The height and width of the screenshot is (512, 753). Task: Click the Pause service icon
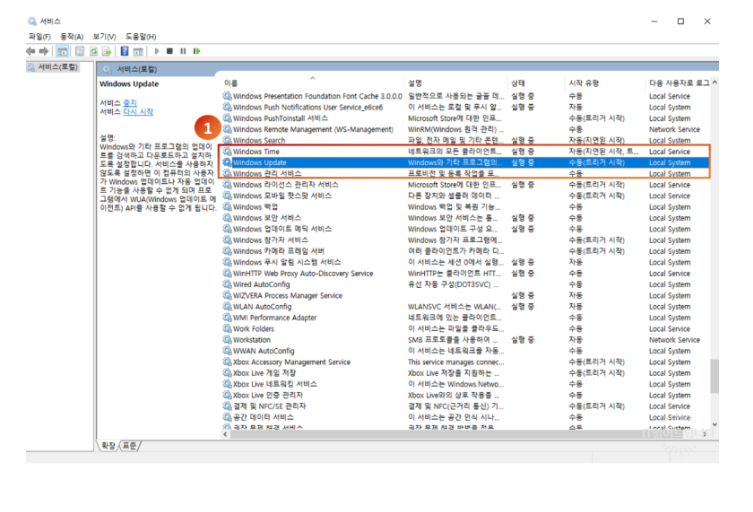tap(183, 51)
